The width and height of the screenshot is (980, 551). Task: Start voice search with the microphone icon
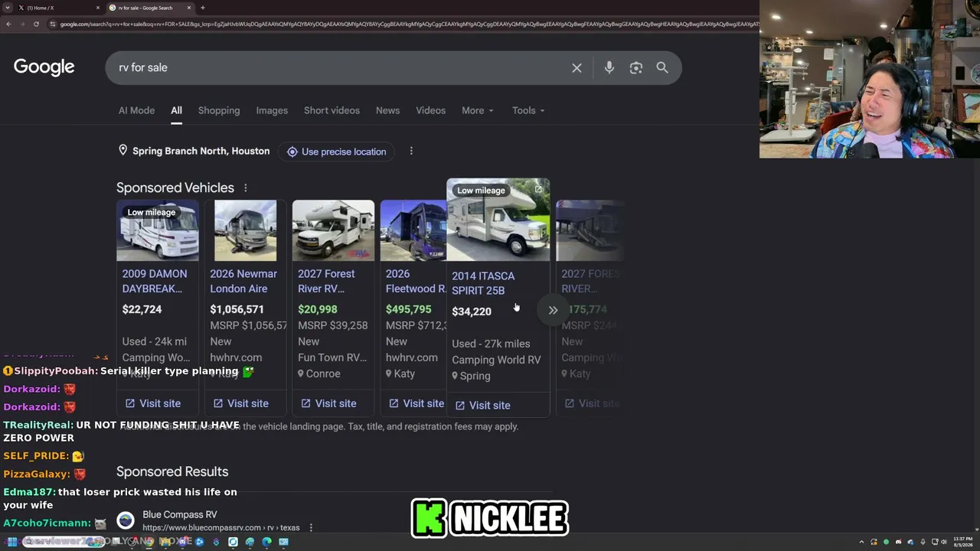tap(609, 68)
